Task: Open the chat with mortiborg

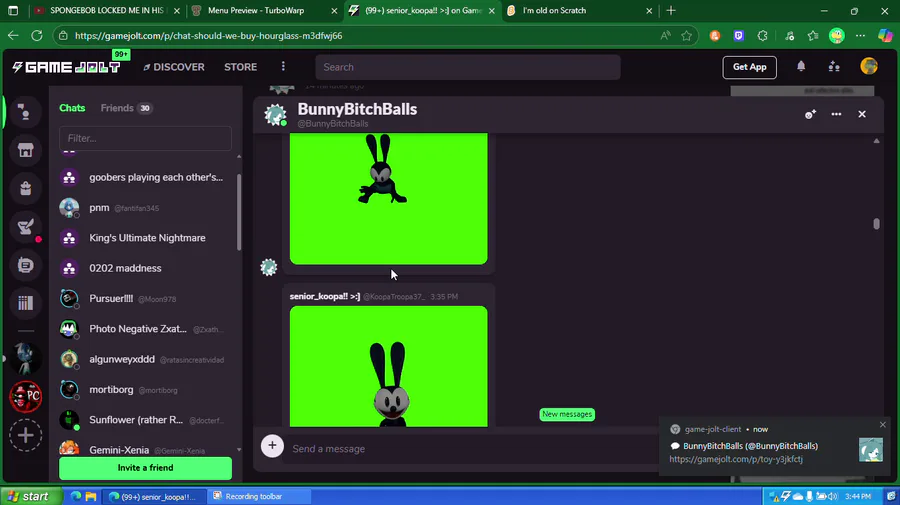Action: [145, 390]
